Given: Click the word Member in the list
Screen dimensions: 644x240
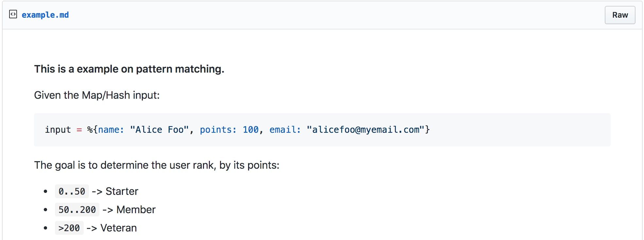Looking at the screenshot, I should click(x=136, y=210).
